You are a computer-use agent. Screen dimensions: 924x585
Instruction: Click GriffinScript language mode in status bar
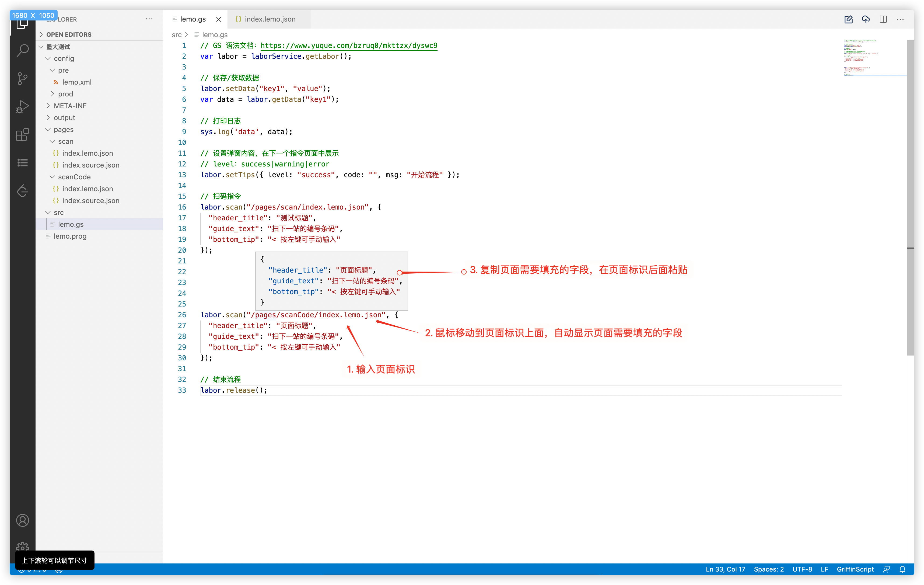(x=855, y=569)
